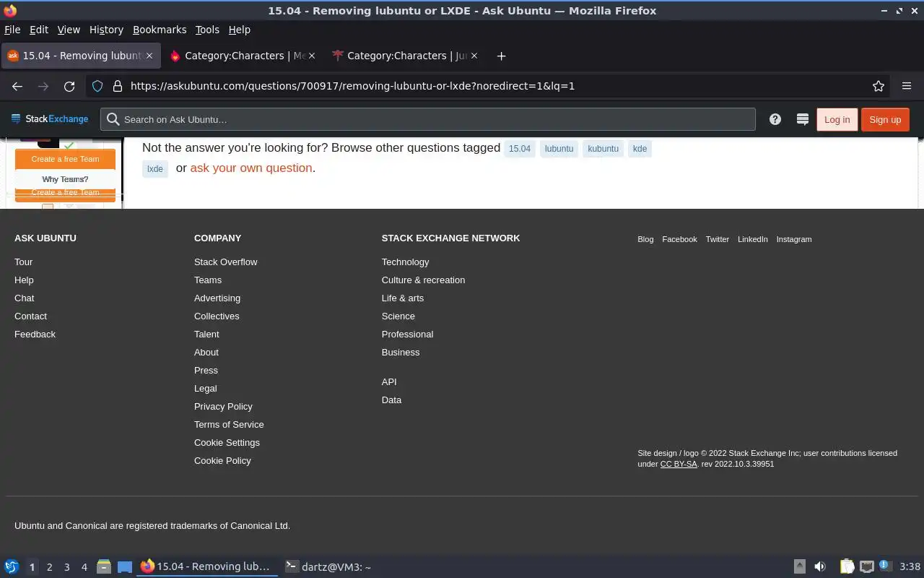
Task: Select the lxde tag
Action: coord(155,169)
